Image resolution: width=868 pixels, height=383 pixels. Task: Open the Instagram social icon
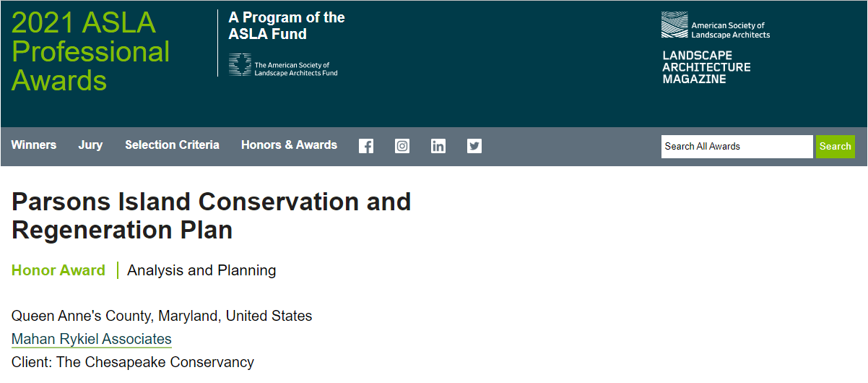tap(402, 146)
